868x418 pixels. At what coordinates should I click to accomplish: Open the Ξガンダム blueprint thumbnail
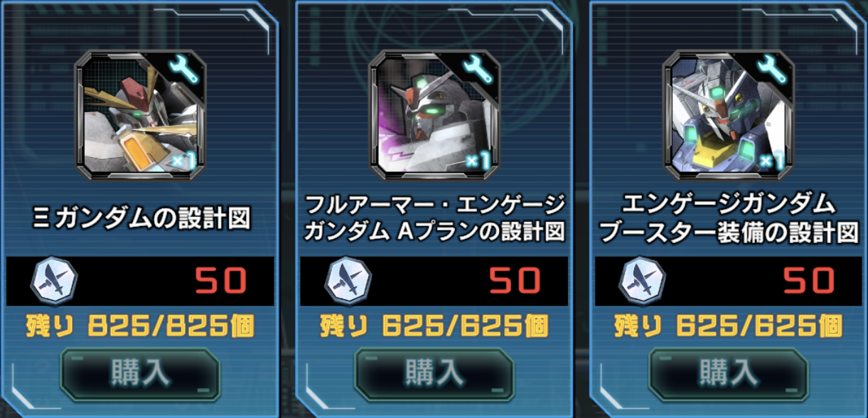[141, 116]
